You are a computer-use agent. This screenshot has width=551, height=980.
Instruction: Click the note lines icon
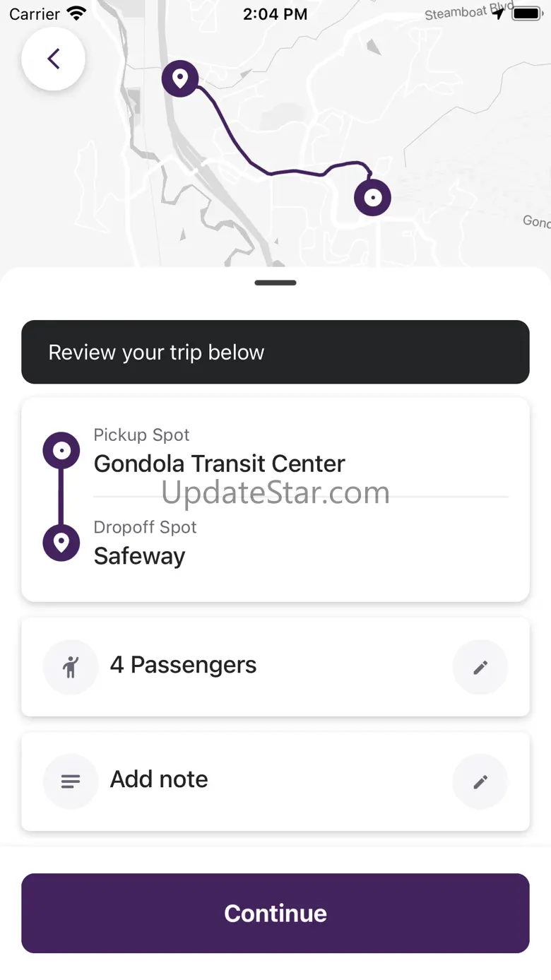pyautogui.click(x=71, y=781)
